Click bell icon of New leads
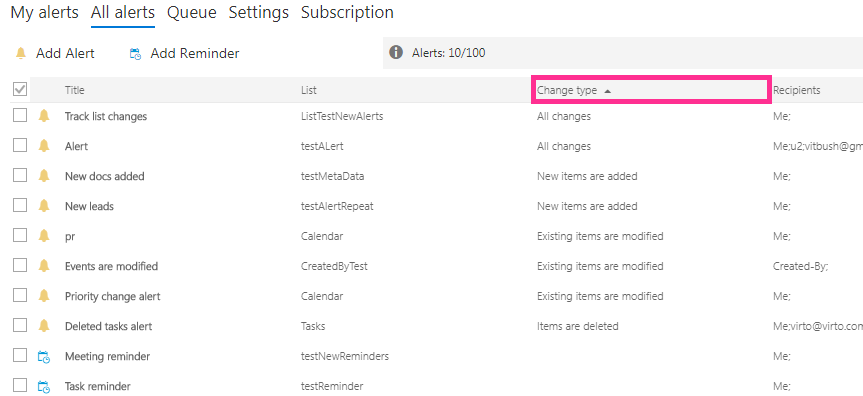 (44, 205)
